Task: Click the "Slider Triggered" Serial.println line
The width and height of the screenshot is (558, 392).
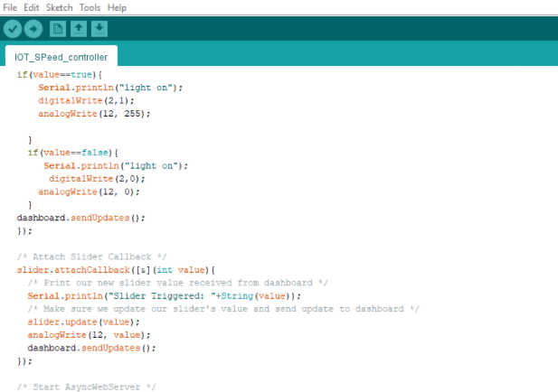Action: tap(163, 295)
